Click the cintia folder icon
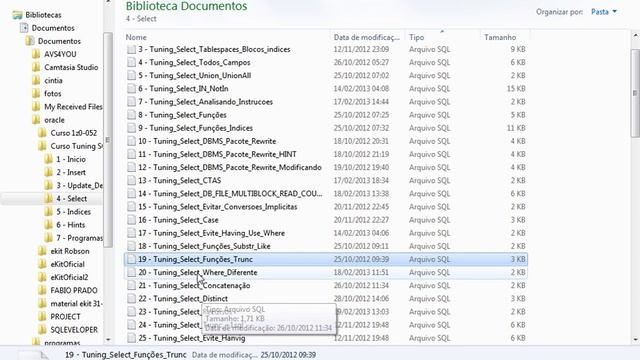 coord(36,80)
